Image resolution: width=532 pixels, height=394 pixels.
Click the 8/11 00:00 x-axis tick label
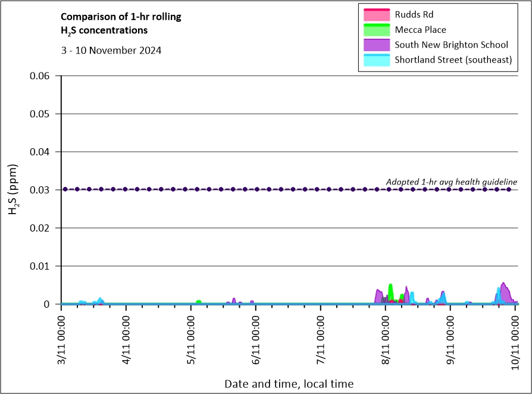pyautogui.click(x=386, y=338)
